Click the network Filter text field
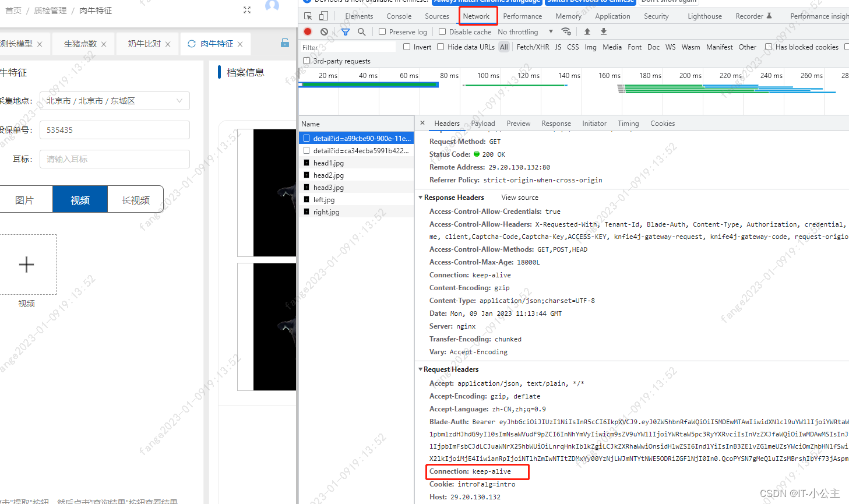Image resolution: width=849 pixels, height=504 pixels. tap(348, 47)
